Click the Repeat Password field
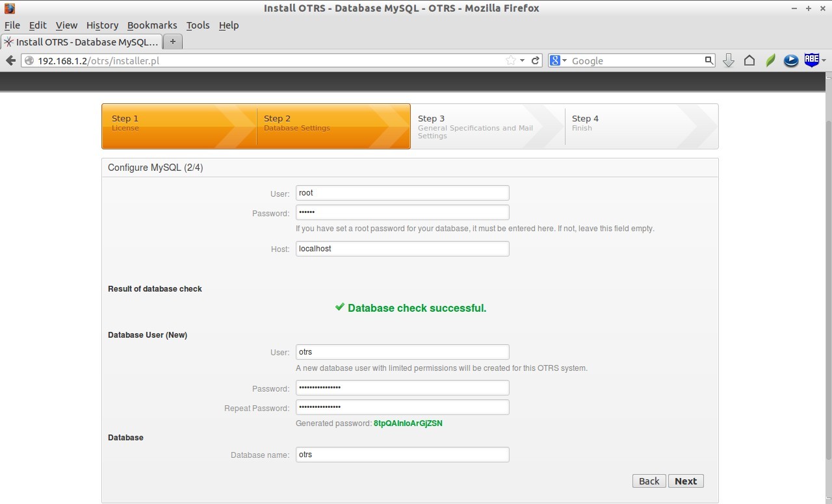 (x=402, y=407)
